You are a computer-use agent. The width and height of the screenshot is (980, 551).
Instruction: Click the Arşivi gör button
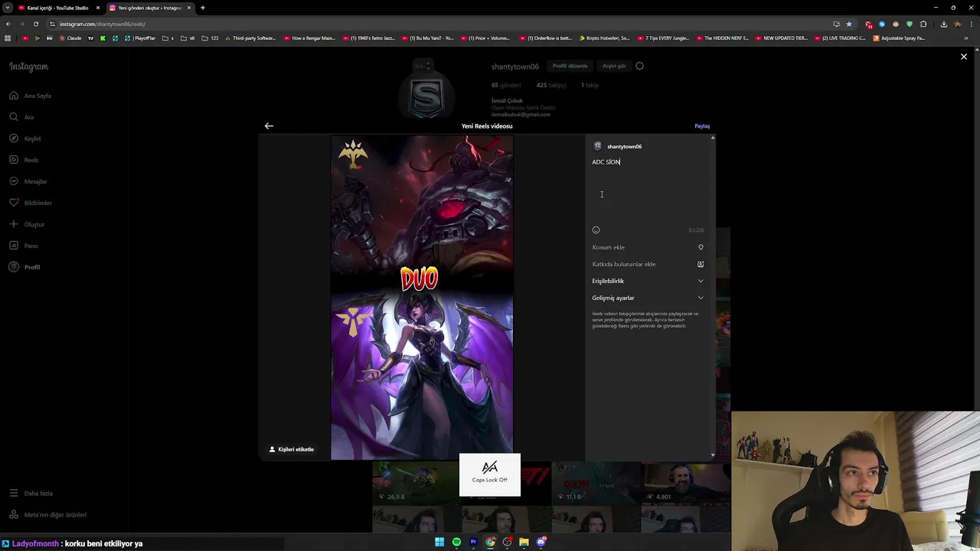pos(614,66)
